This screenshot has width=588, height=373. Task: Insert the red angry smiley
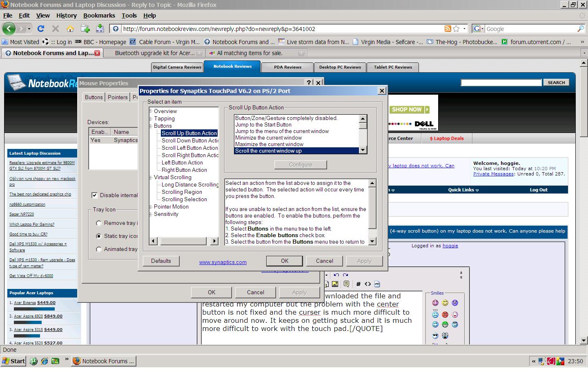[445, 314]
